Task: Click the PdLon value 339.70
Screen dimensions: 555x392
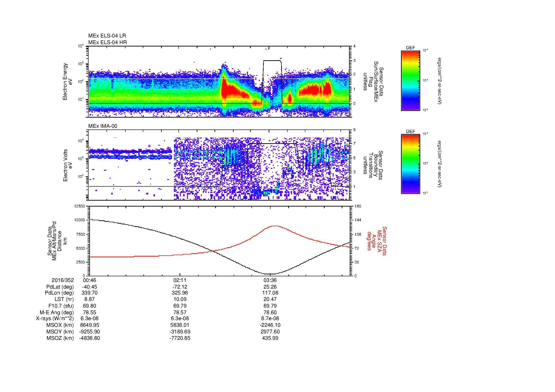Action: point(89,293)
